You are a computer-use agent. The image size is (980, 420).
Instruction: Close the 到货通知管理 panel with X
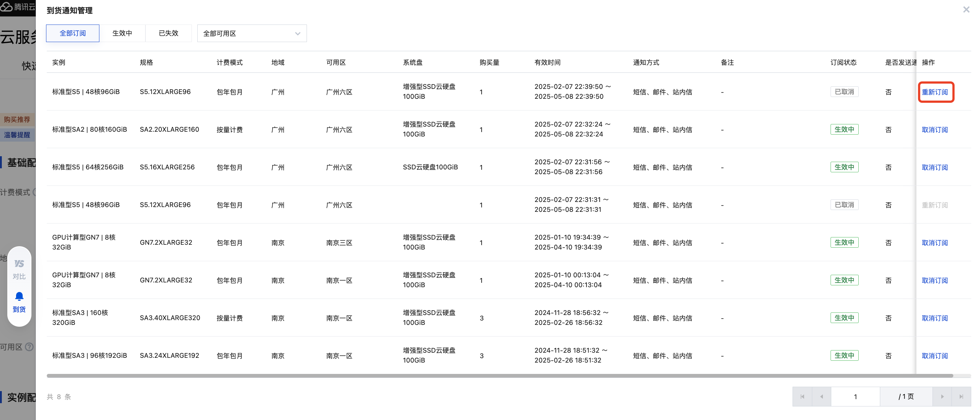[x=966, y=10]
